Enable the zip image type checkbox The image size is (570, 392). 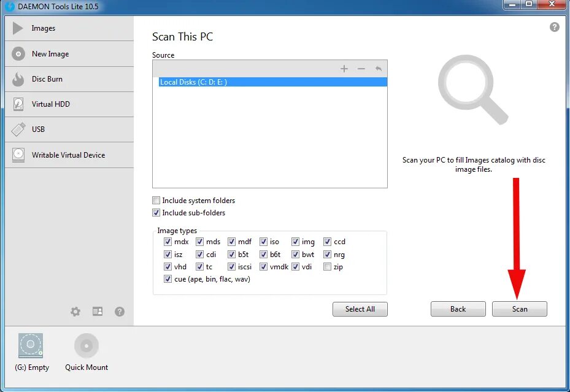327,267
